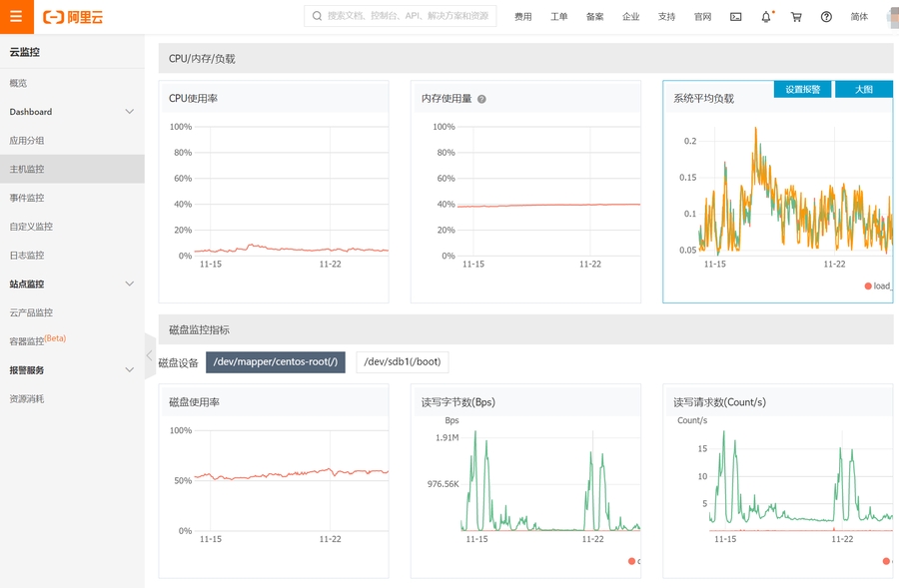The width and height of the screenshot is (899, 588).
Task: Check notifications via the bell icon
Action: point(765,16)
